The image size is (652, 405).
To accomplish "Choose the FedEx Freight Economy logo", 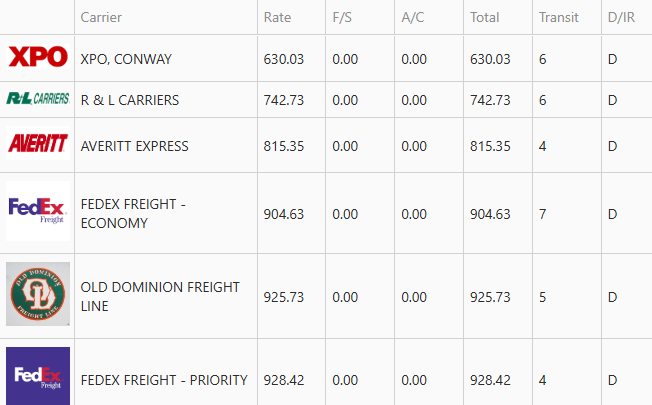I will 38,211.
